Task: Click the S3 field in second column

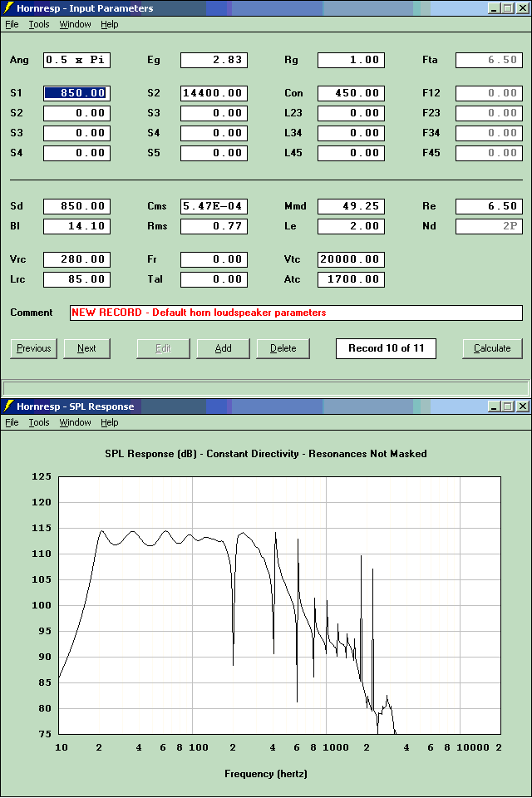Action: pos(214,113)
